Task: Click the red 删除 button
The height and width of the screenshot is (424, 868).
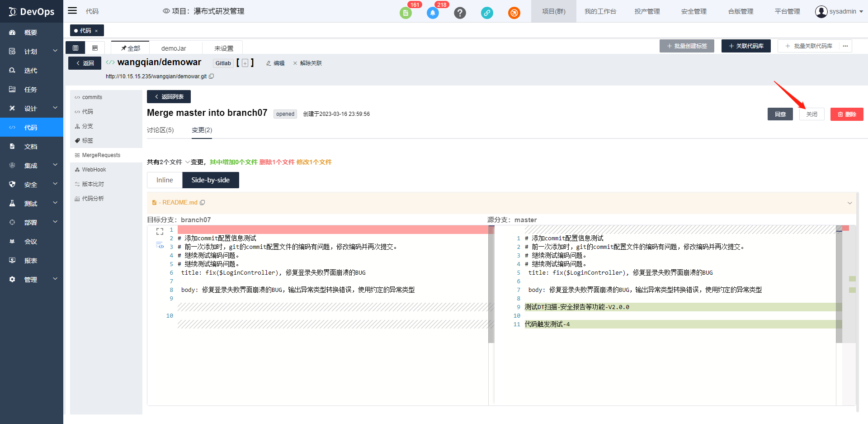Action: pos(846,114)
